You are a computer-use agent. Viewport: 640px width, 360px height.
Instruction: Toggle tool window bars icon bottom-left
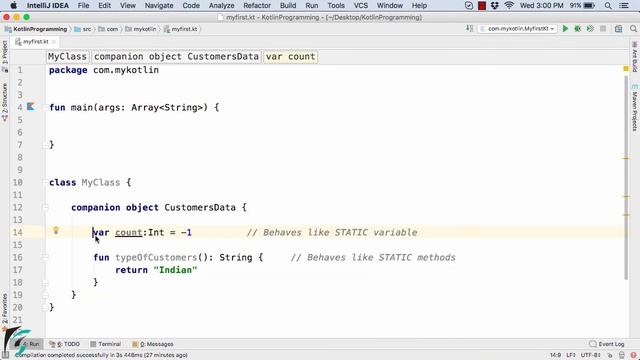5,355
